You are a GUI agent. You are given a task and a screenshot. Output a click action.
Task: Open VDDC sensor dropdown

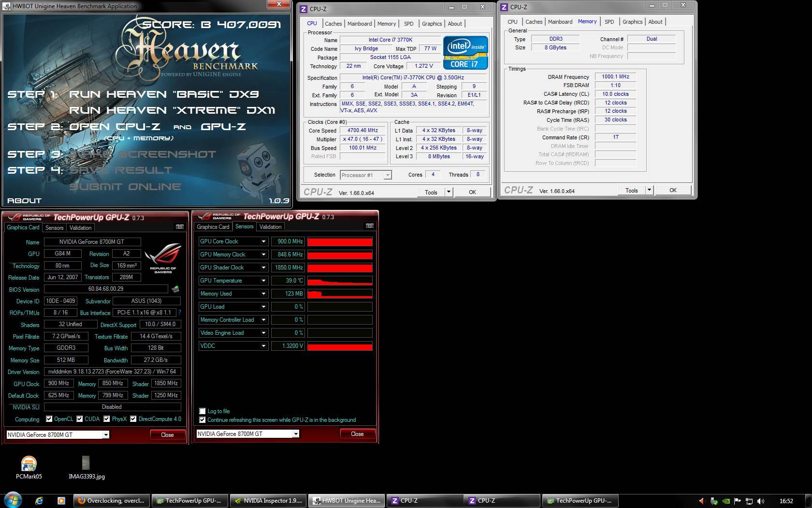click(x=263, y=346)
